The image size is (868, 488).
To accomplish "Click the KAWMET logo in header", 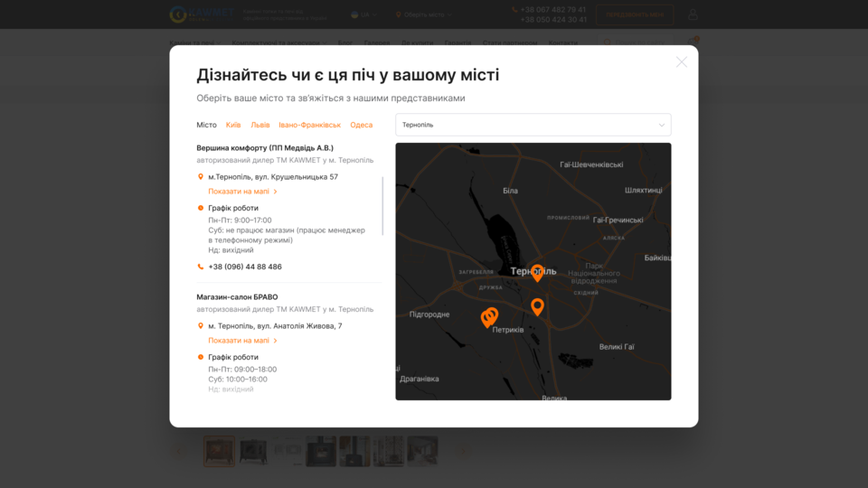I will 202,14.
